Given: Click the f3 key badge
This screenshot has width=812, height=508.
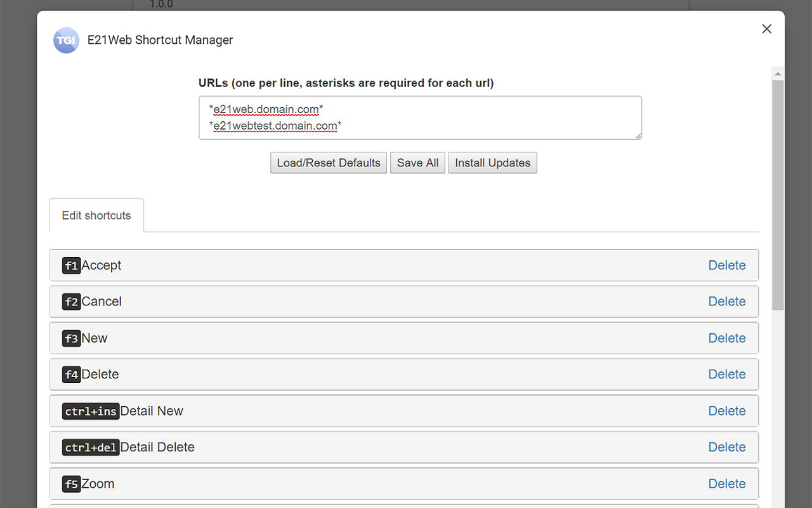Looking at the screenshot, I should 72,338.
